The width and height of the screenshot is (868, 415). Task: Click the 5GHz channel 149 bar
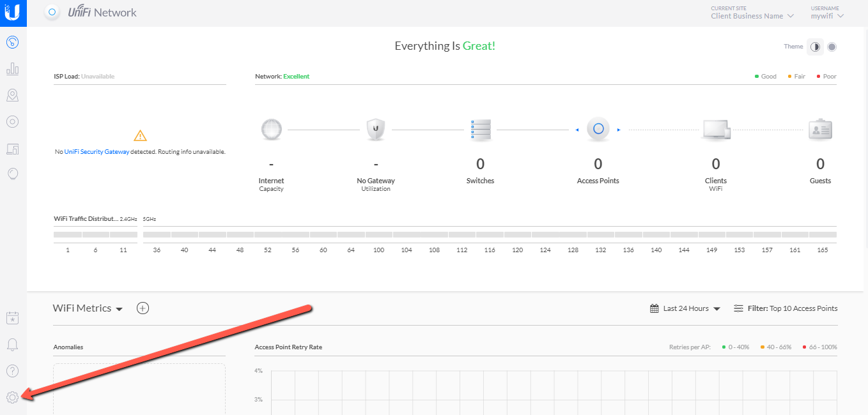[711, 235]
